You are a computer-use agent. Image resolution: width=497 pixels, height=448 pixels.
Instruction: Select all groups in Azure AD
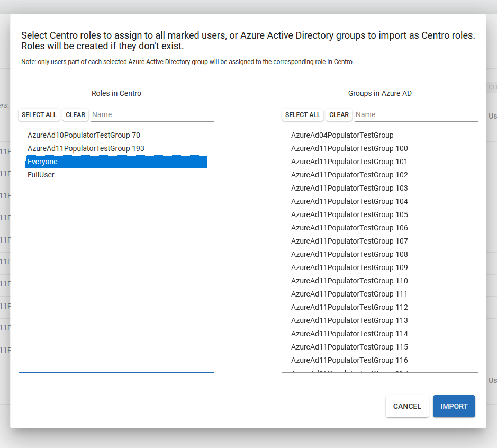click(303, 115)
